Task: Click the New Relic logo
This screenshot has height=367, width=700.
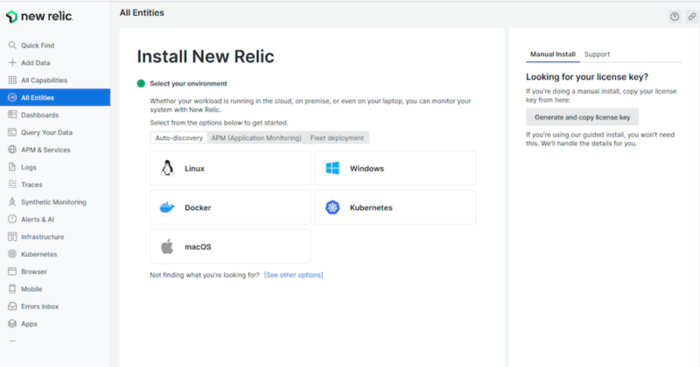Action: (x=39, y=17)
